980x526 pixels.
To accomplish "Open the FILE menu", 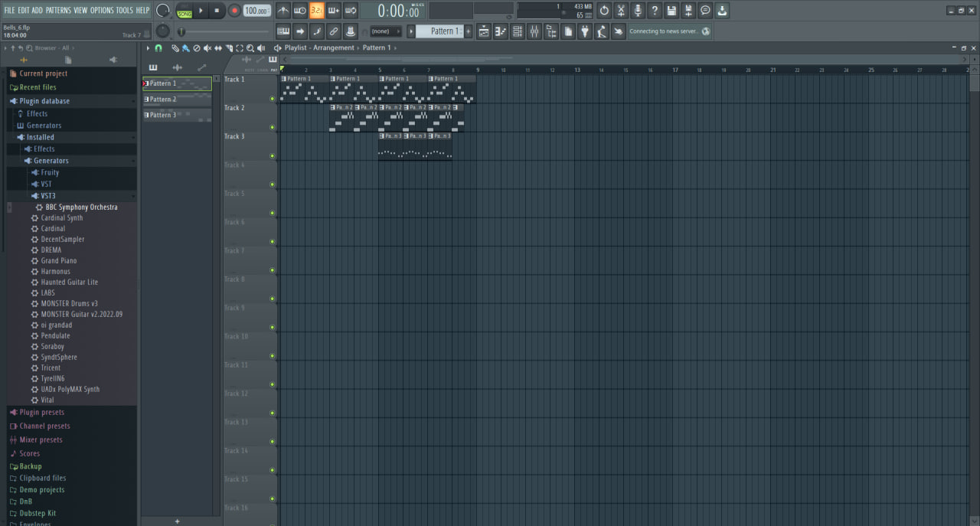I will tap(9, 11).
